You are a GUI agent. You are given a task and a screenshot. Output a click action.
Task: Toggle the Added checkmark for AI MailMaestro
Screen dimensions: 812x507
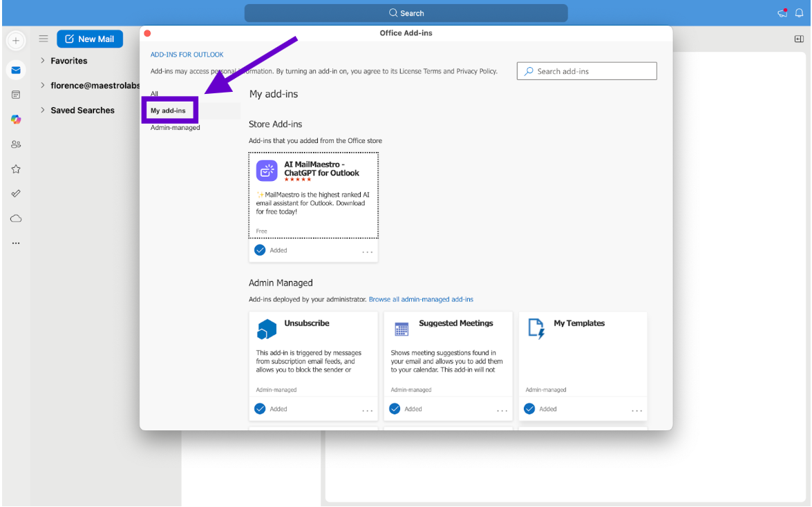click(260, 250)
